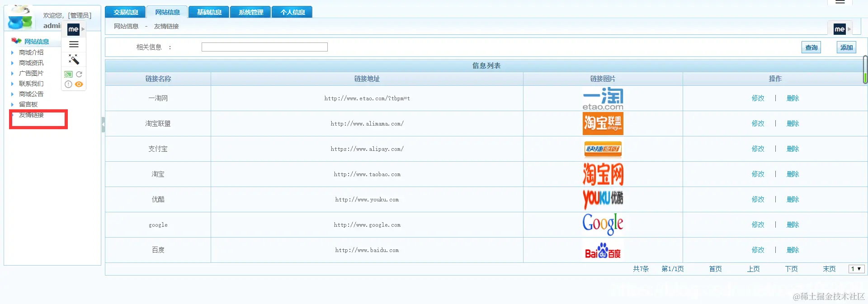The height and width of the screenshot is (304, 868).
Task: Select the magic wand tool in the widget
Action: coord(74,59)
